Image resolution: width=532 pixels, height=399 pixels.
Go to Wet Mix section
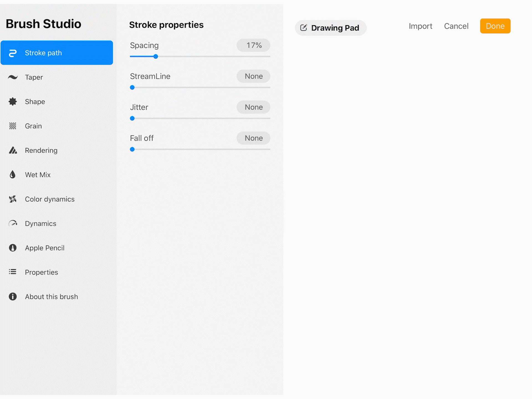pyautogui.click(x=57, y=175)
